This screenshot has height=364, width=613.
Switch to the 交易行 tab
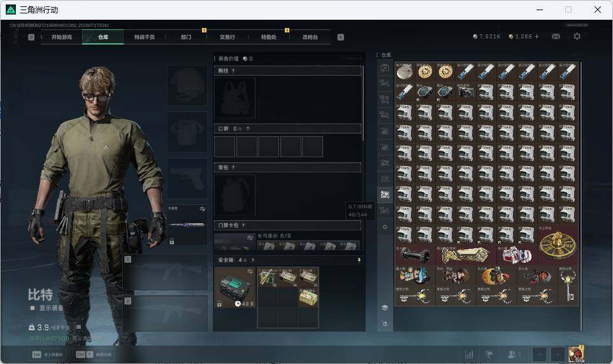pyautogui.click(x=227, y=37)
